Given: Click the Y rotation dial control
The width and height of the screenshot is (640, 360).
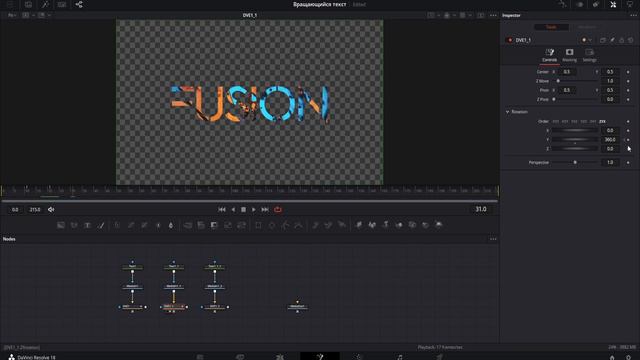Looking at the screenshot, I should 575,140.
